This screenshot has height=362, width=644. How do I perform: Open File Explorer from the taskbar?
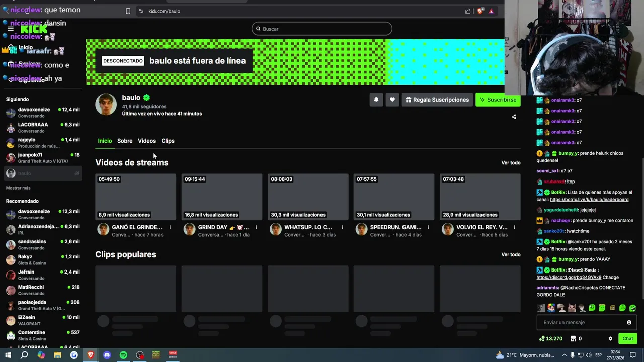[57, 355]
